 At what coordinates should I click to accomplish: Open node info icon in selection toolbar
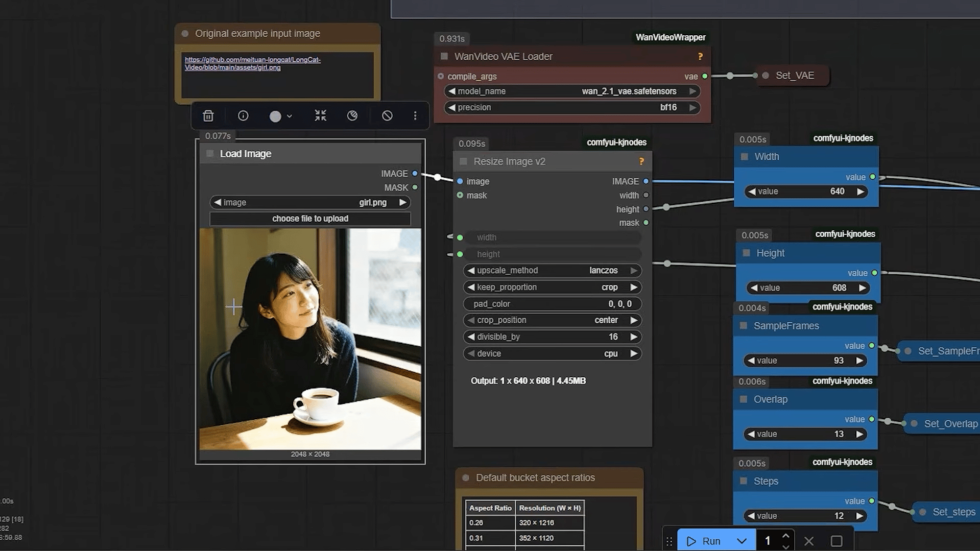pos(243,116)
